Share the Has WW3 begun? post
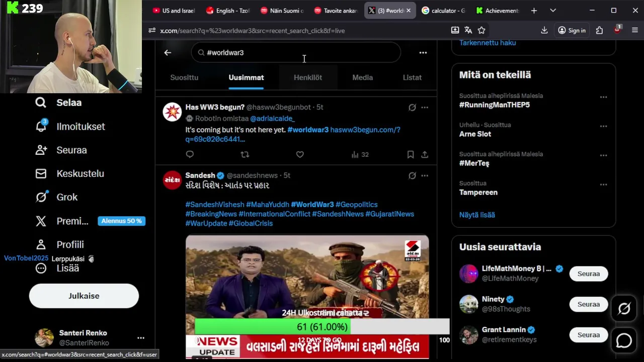This screenshot has height=362, width=644. [x=425, y=154]
